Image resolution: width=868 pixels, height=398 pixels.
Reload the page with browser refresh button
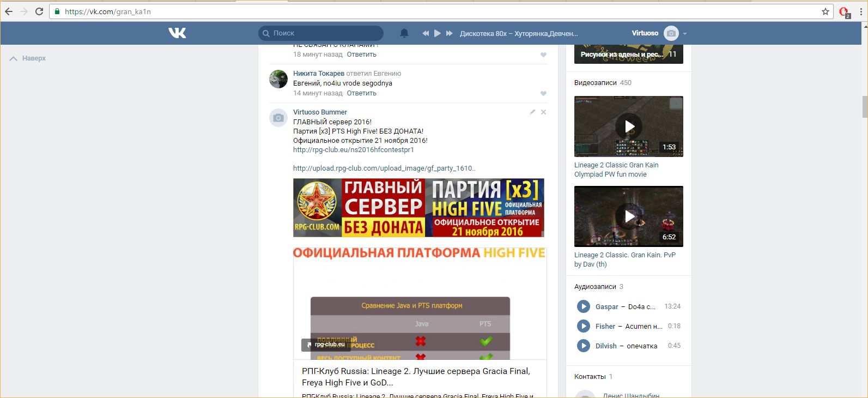click(39, 11)
